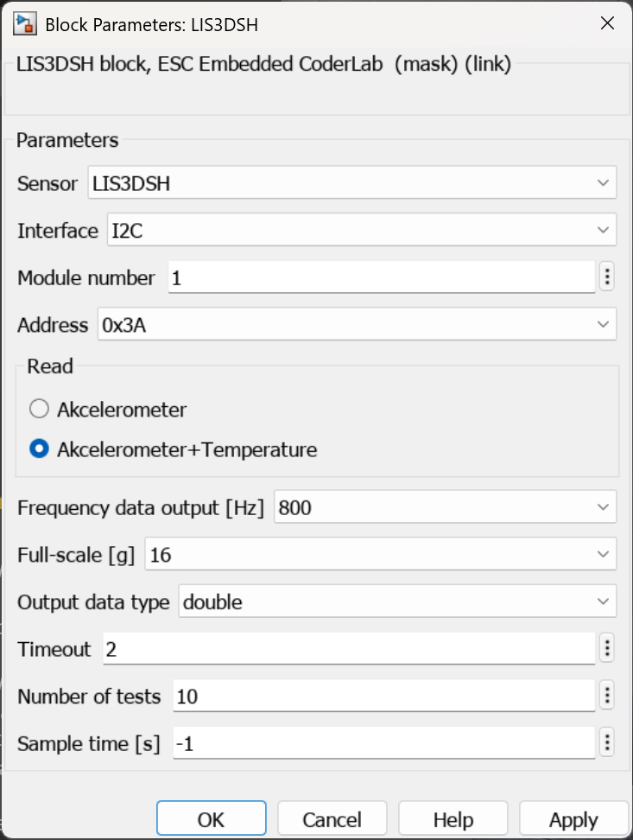Open the Address dropdown showing 0x3A
Viewport: 633px width, 840px height.
coord(358,324)
